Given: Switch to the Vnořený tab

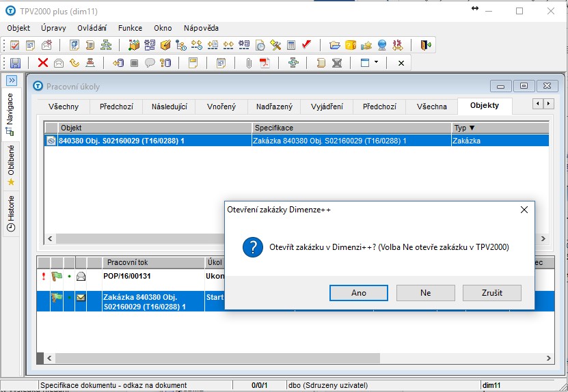Looking at the screenshot, I should click(221, 107).
